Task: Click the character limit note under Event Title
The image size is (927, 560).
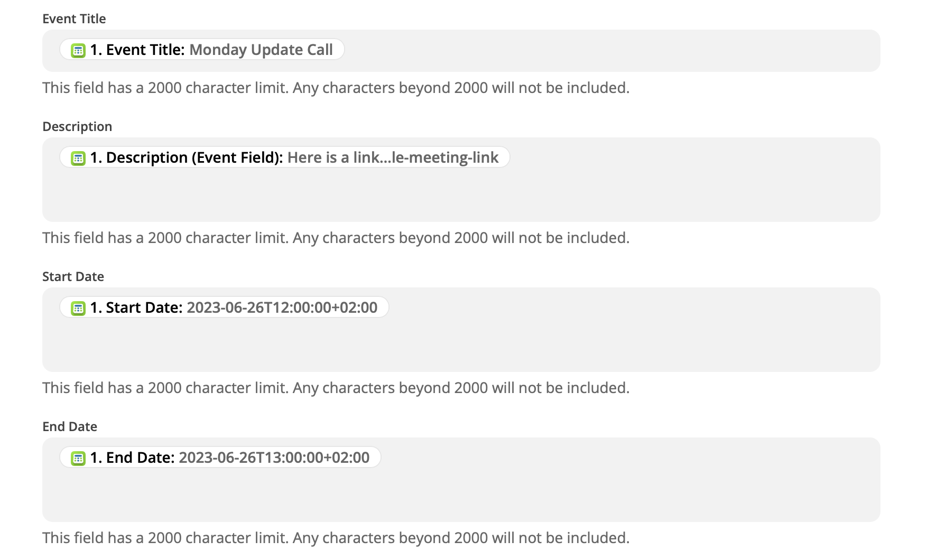Action: pos(336,88)
